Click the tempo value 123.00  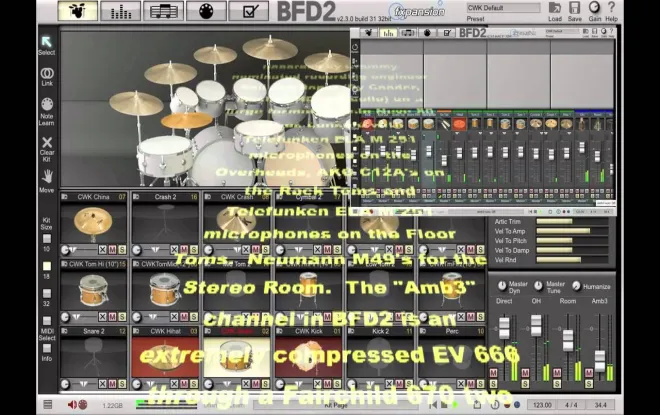(x=542, y=405)
